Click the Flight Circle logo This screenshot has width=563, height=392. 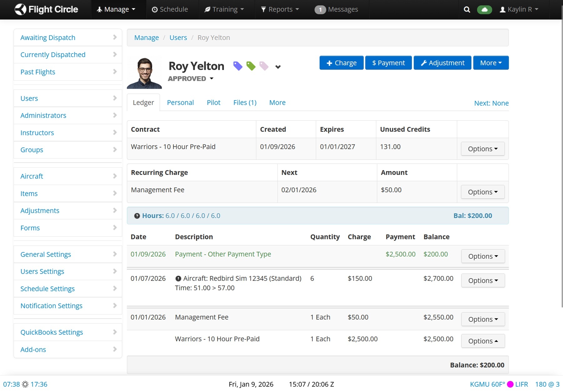pos(46,9)
